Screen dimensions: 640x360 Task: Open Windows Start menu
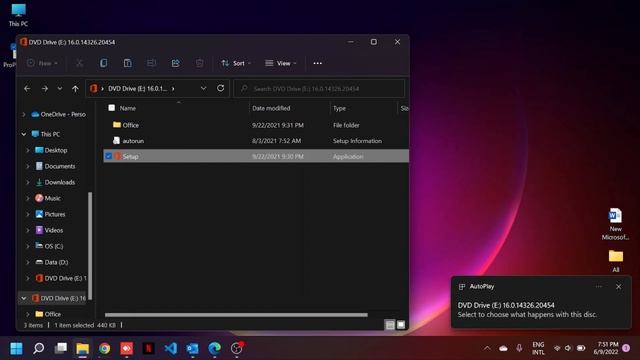tap(16, 348)
